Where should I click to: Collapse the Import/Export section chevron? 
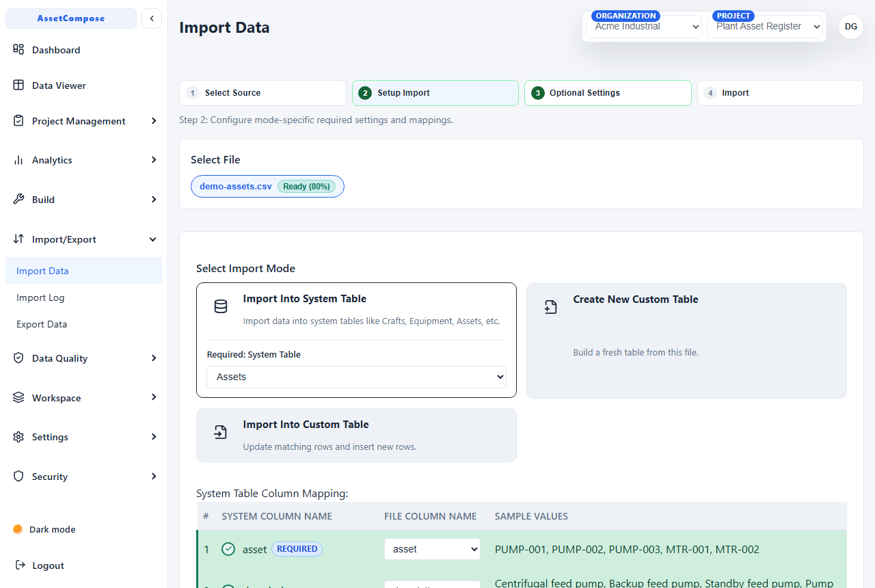click(x=153, y=239)
